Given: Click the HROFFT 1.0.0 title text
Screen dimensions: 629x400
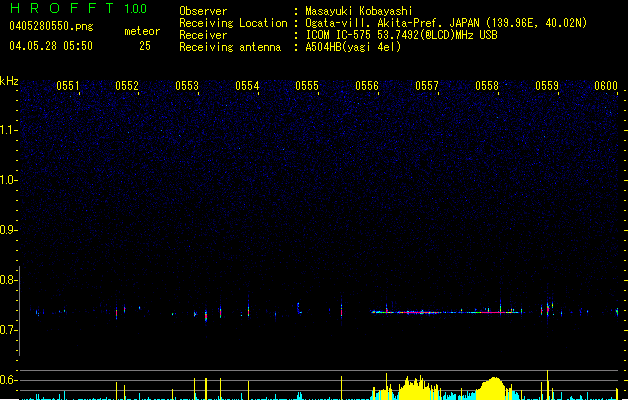Looking at the screenshot, I should [79, 8].
